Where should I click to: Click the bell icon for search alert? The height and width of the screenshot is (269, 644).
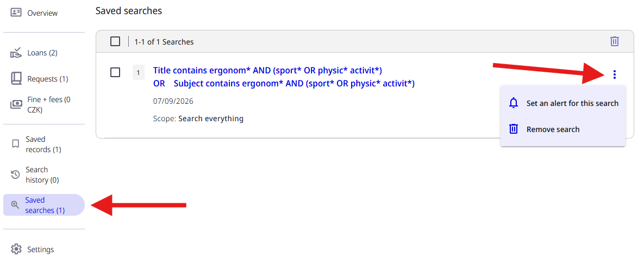(514, 103)
